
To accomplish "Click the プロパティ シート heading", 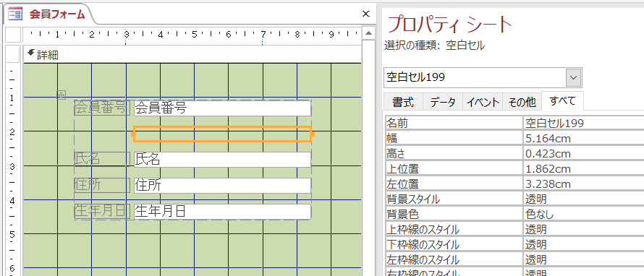I will [x=450, y=25].
